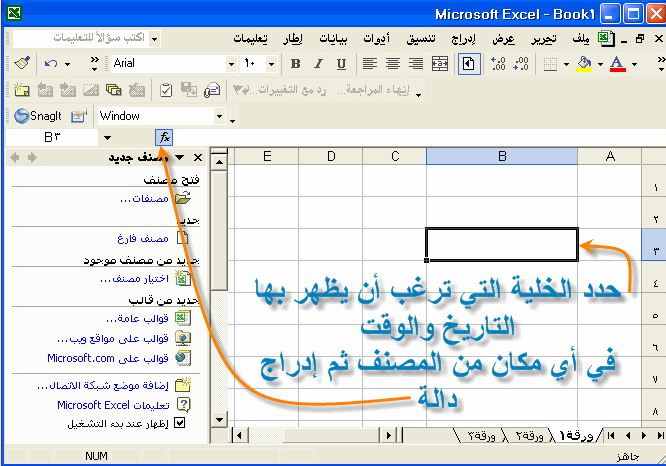Screen dimensions: 666x466
Task: Click the SnagIt editor icon beside SnagIt
Action: click(79, 116)
